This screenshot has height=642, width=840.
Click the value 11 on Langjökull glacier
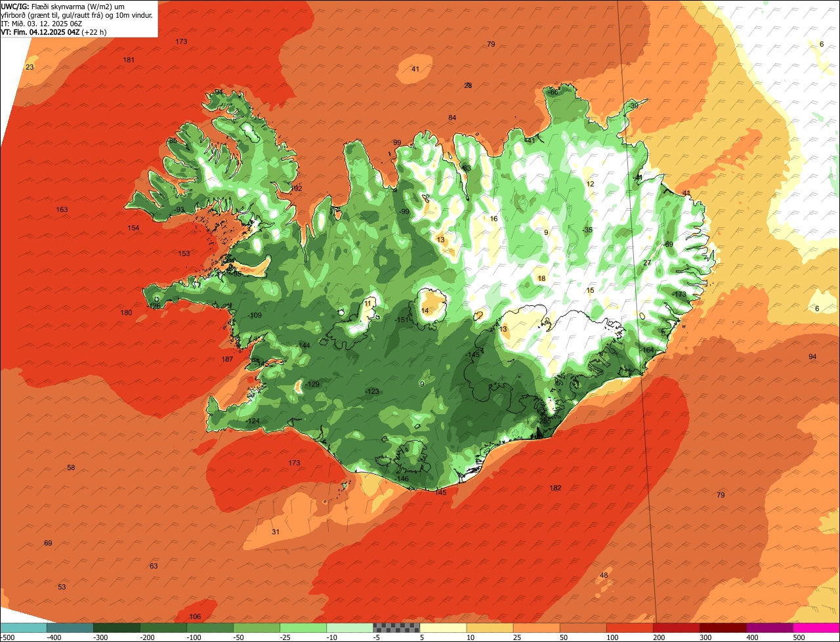click(x=367, y=303)
